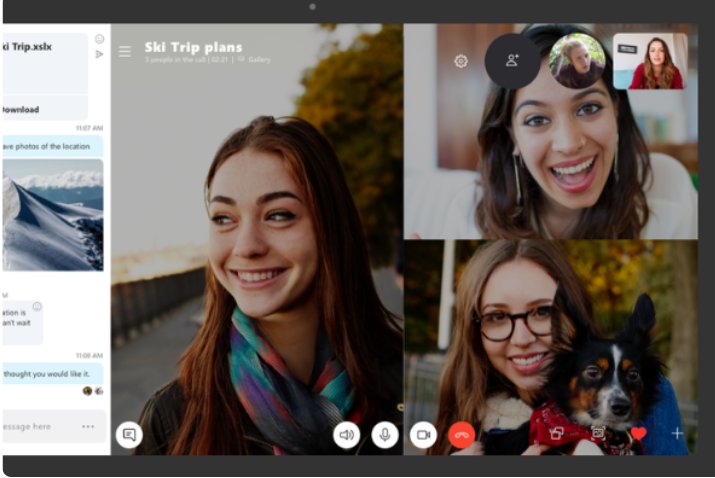Click the message input field
The width and height of the screenshot is (715, 478).
point(40,426)
